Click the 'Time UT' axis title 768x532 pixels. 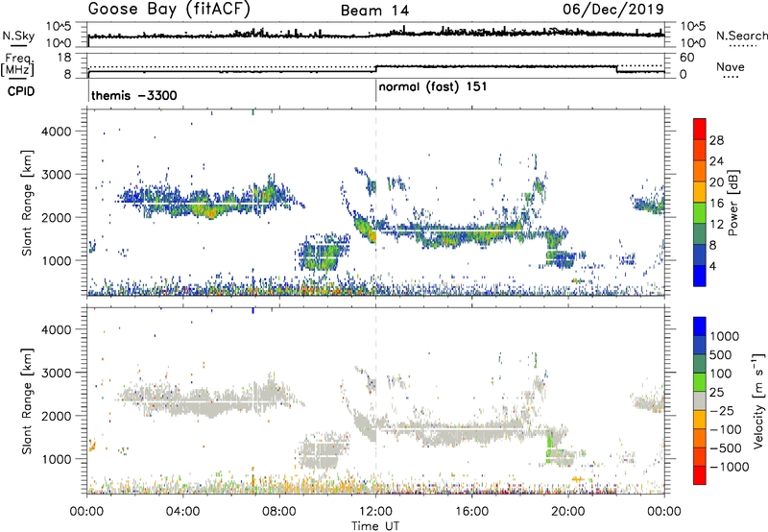[375, 526]
